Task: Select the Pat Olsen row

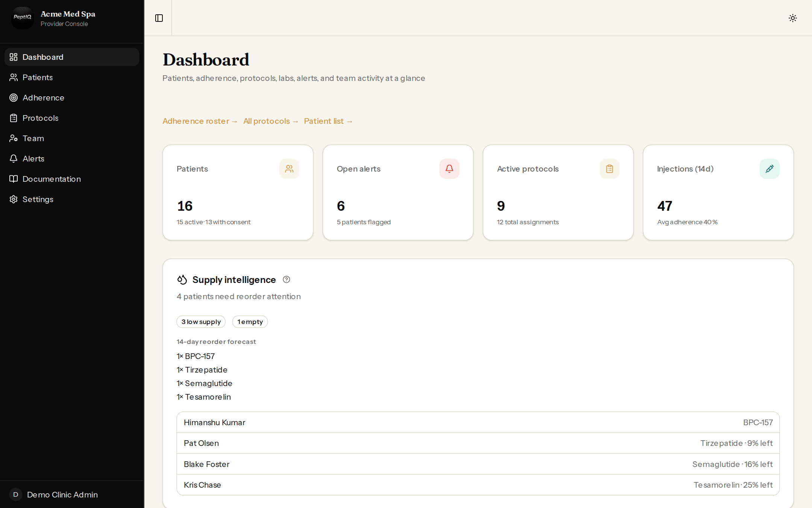Action: tap(478, 443)
